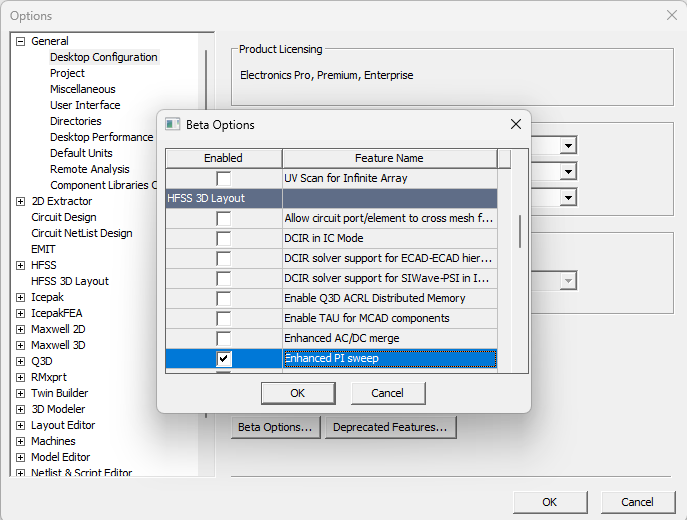Expand the HFSS tree node
Image resolution: width=687 pixels, height=520 pixels.
20,265
